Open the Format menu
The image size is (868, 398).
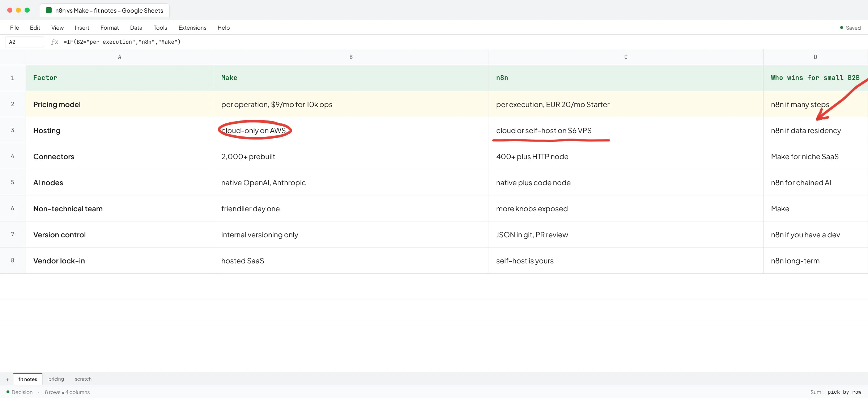(x=110, y=28)
